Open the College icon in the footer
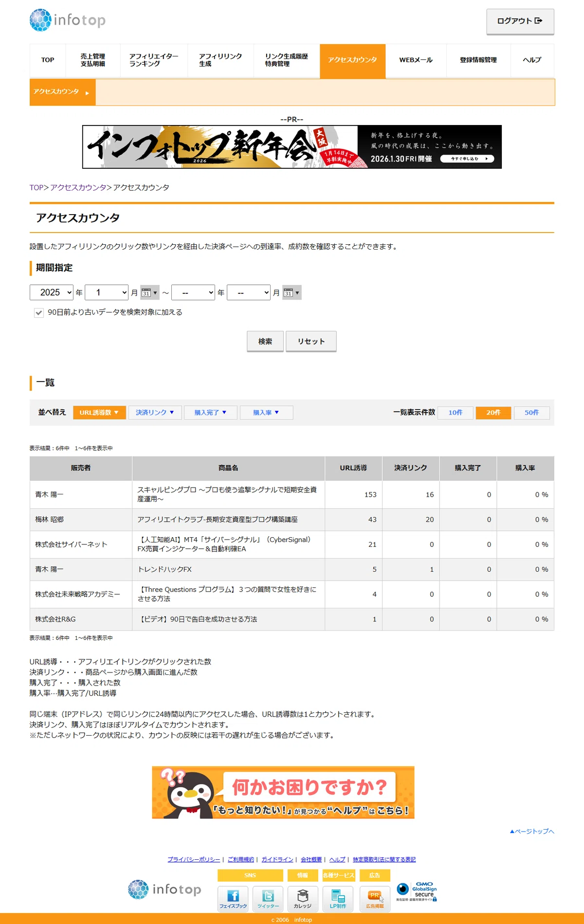Viewport: 584px width, 924px height. coord(303,898)
